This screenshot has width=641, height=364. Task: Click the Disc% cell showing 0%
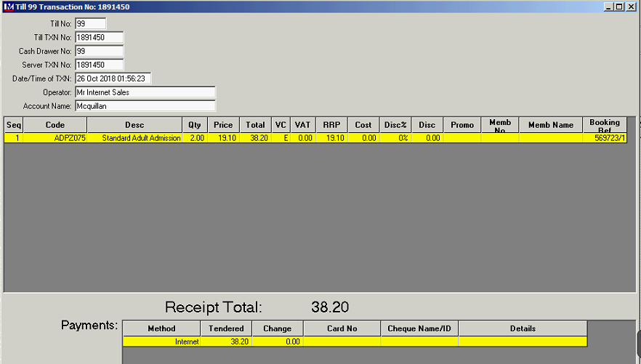395,138
